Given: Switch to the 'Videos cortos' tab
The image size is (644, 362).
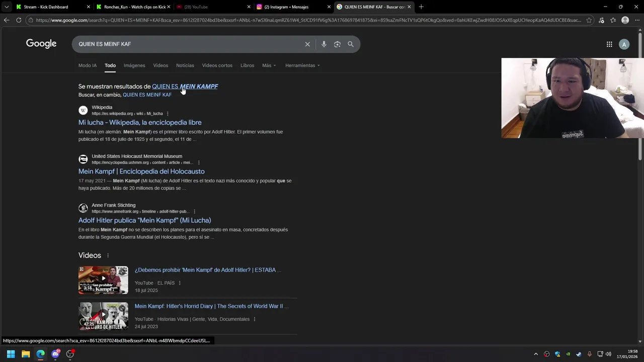Looking at the screenshot, I should click(x=217, y=65).
